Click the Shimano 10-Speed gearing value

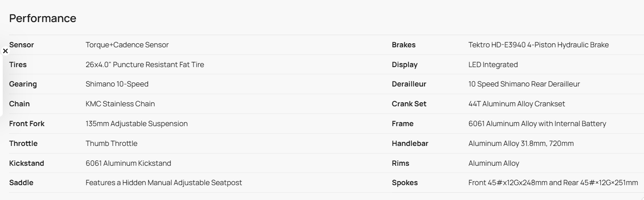pyautogui.click(x=117, y=84)
